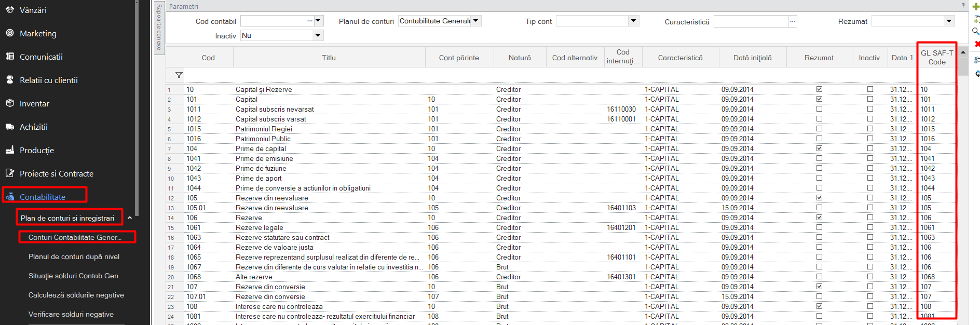Toggle Inactiv checkbox for account 10
The image size is (980, 325).
[870, 89]
